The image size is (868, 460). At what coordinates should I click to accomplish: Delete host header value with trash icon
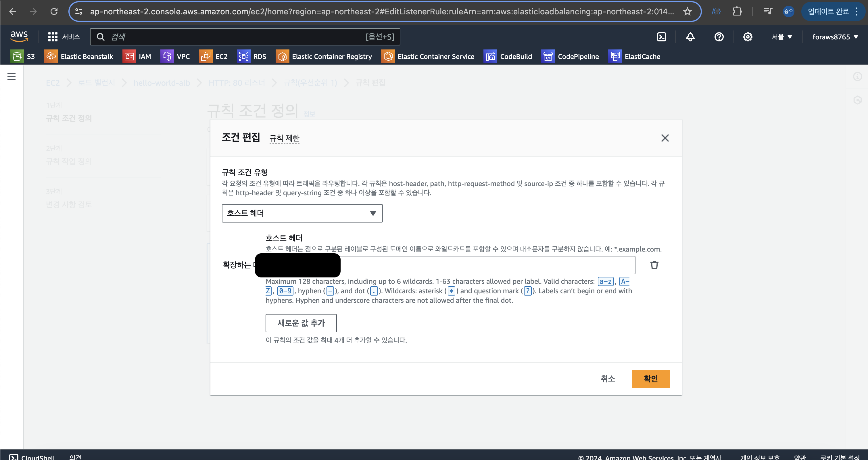point(654,265)
